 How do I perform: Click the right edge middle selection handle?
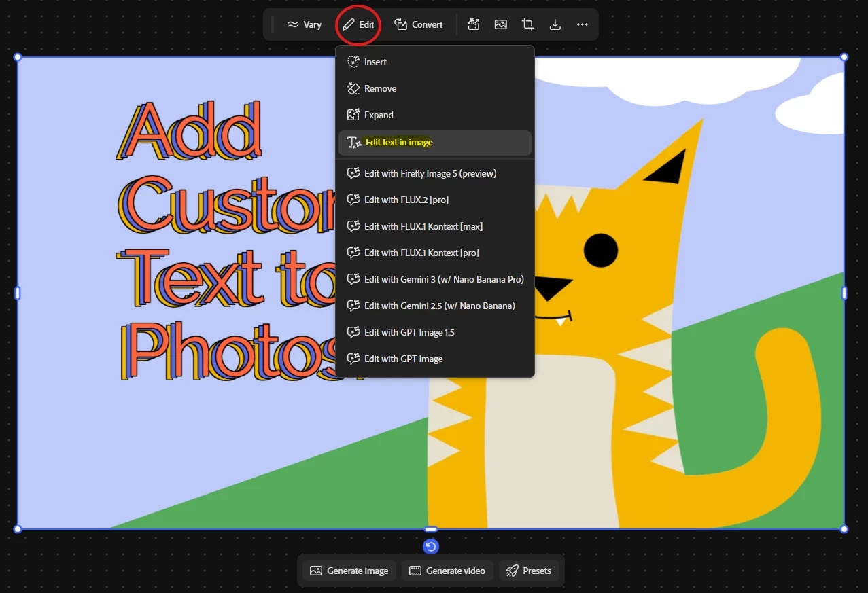(x=844, y=293)
